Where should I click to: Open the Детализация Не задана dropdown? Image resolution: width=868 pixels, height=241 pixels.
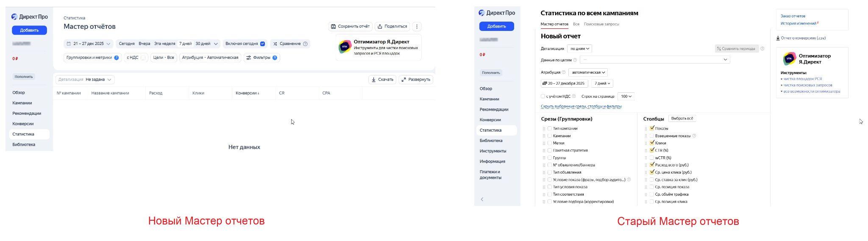[99, 80]
